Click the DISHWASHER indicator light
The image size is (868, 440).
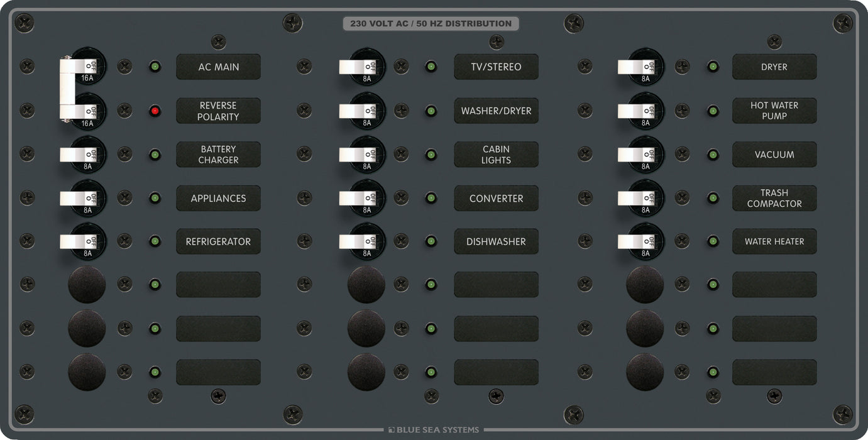431,241
